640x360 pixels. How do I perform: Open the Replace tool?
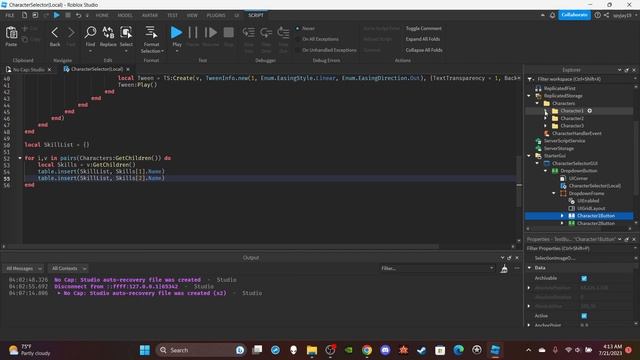pos(108,32)
